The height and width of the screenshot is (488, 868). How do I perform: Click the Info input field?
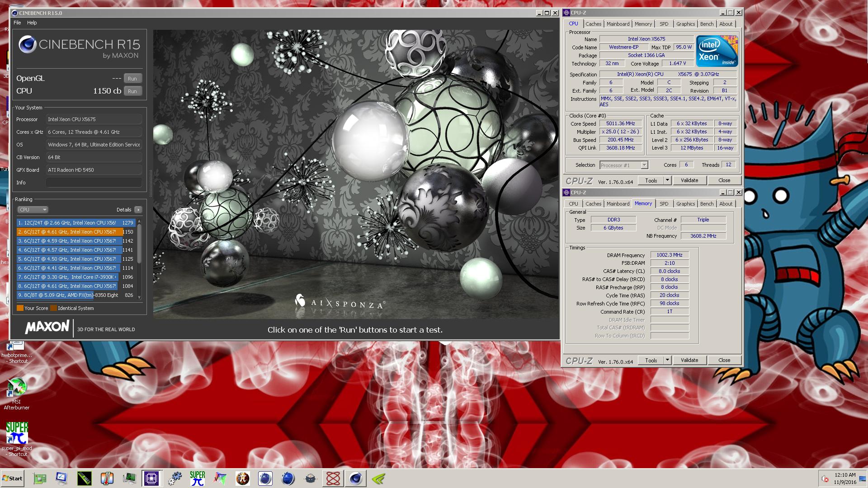point(94,183)
